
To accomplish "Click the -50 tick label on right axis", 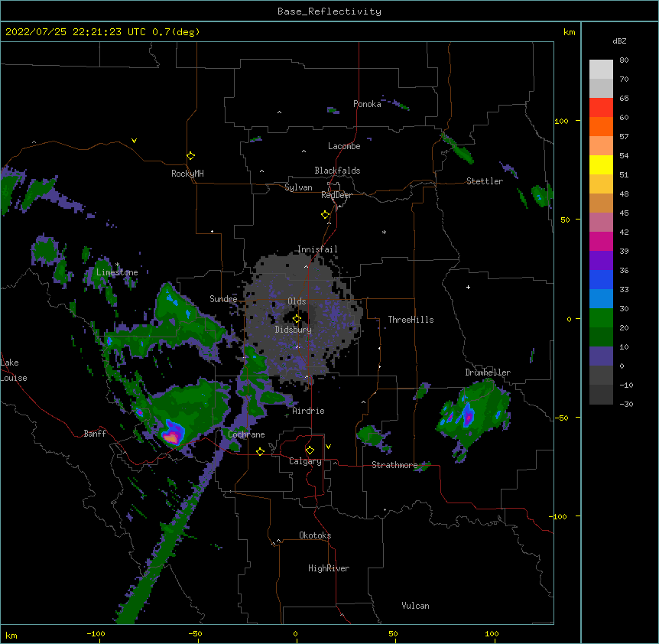I will click(561, 418).
